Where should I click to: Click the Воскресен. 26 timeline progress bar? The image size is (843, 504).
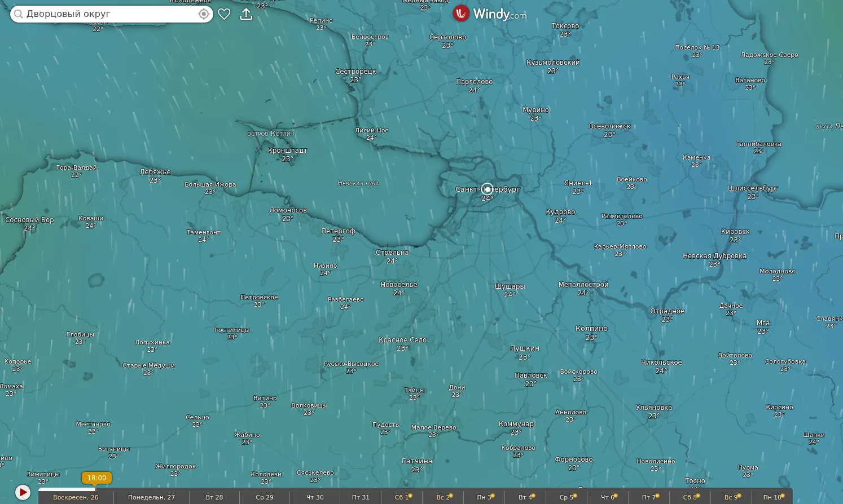[67, 489]
